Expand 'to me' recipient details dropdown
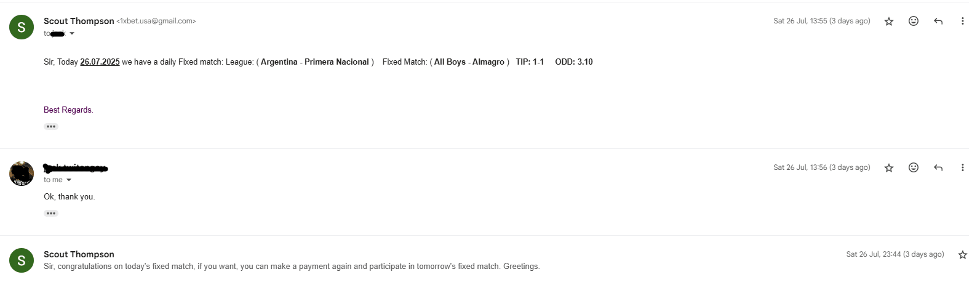Image resolution: width=980 pixels, height=285 pixels. coord(69,180)
